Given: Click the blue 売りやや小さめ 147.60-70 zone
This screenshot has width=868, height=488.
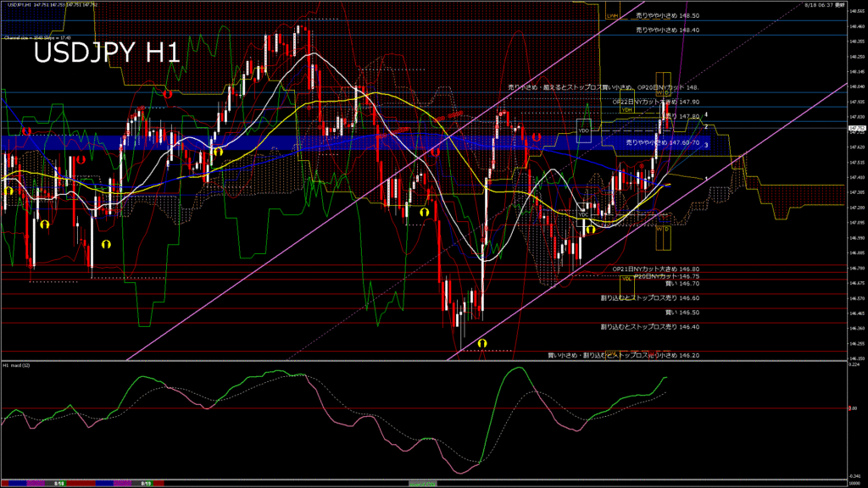Looking at the screenshot, I should pyautogui.click(x=661, y=143).
